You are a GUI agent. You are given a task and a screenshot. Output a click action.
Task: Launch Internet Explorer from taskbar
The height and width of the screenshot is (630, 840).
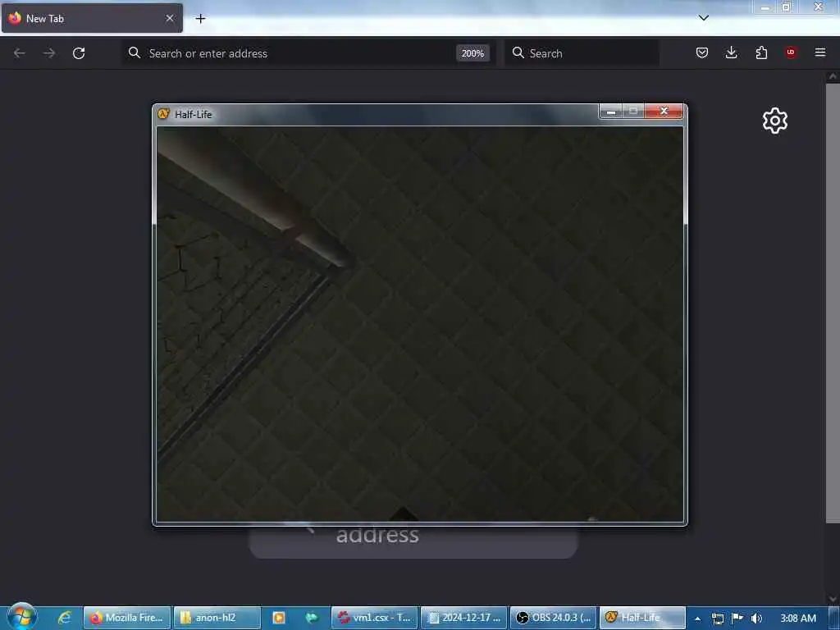tap(64, 618)
